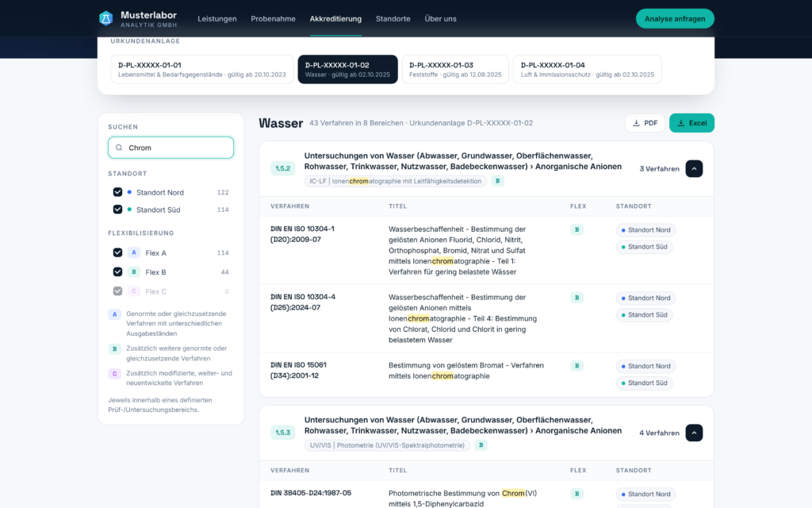Click title 'Photometrische Bestimmung von Chrom(VI)'
This screenshot has height=508, width=812.
point(462,498)
